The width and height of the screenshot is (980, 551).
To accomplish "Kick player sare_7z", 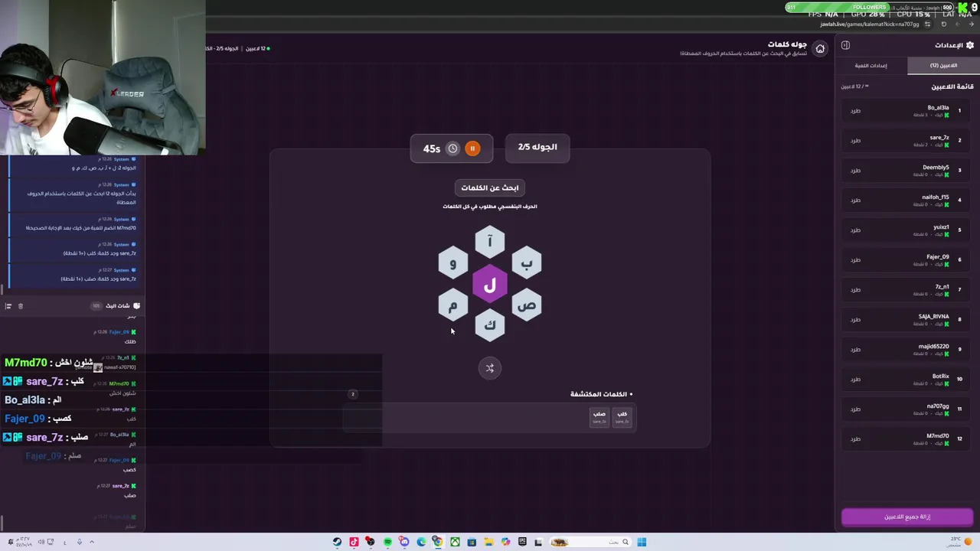I will point(855,141).
